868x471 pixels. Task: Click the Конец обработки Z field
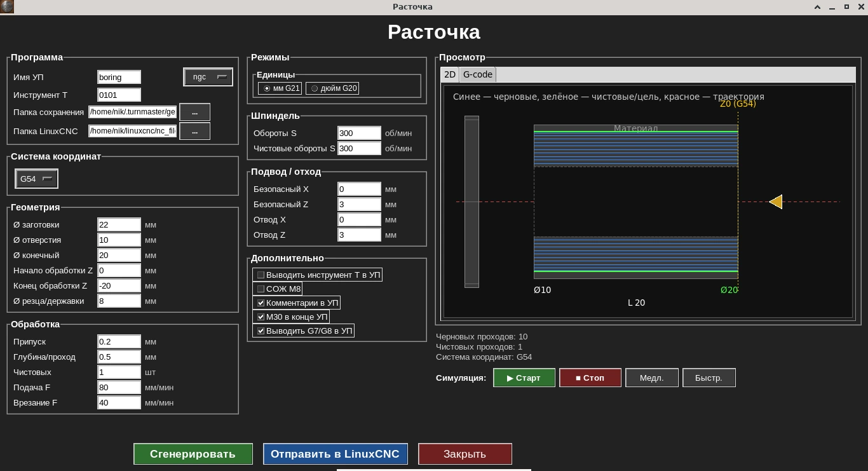(119, 285)
